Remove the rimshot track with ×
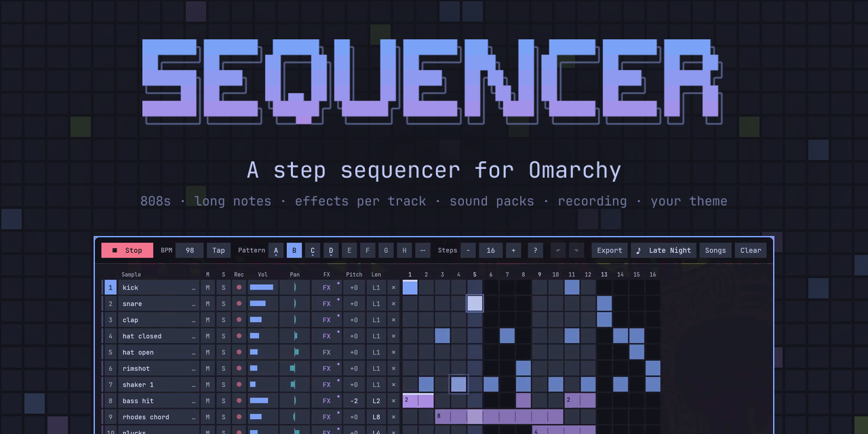The height and width of the screenshot is (434, 868). click(x=393, y=369)
